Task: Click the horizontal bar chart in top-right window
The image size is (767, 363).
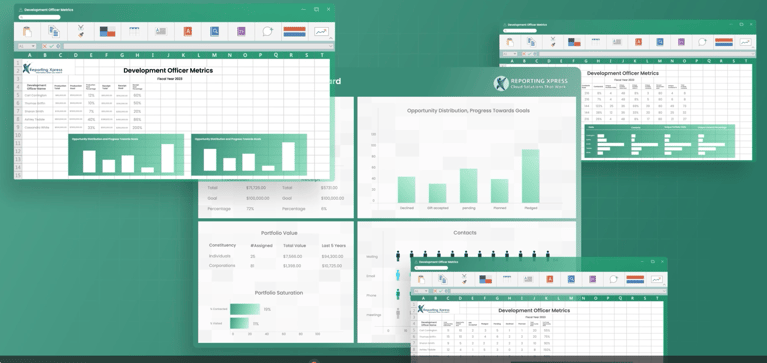Action: click(659, 141)
